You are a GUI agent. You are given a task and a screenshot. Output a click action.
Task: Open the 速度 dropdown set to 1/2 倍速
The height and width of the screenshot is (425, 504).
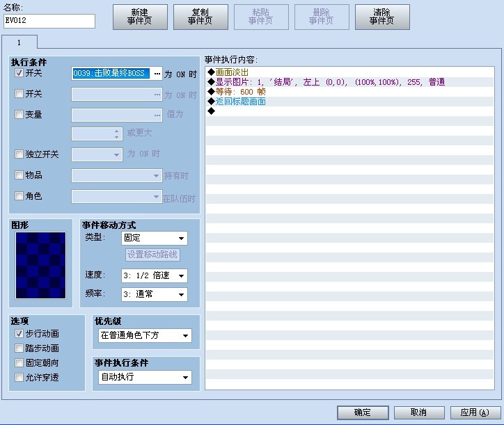[155, 275]
